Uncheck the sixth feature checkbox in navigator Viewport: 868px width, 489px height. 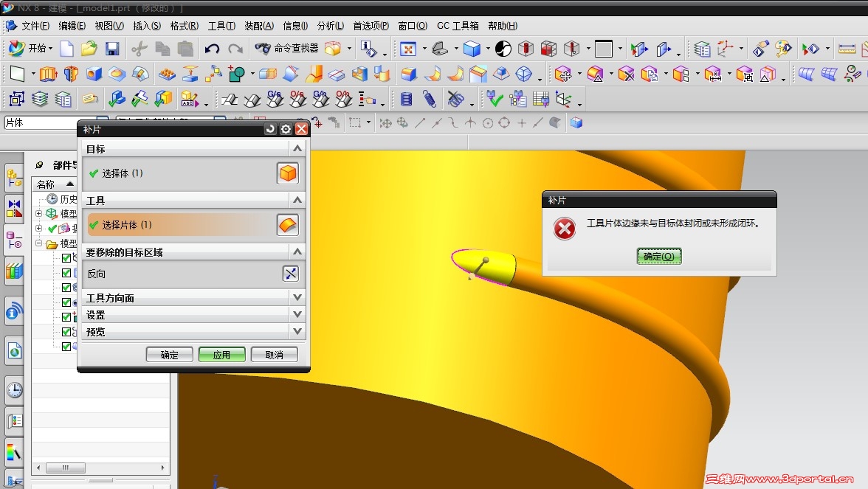66,332
